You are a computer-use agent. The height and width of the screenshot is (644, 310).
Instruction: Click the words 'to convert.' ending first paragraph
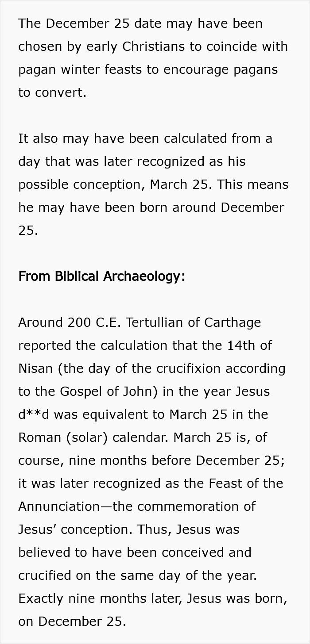coord(52,92)
